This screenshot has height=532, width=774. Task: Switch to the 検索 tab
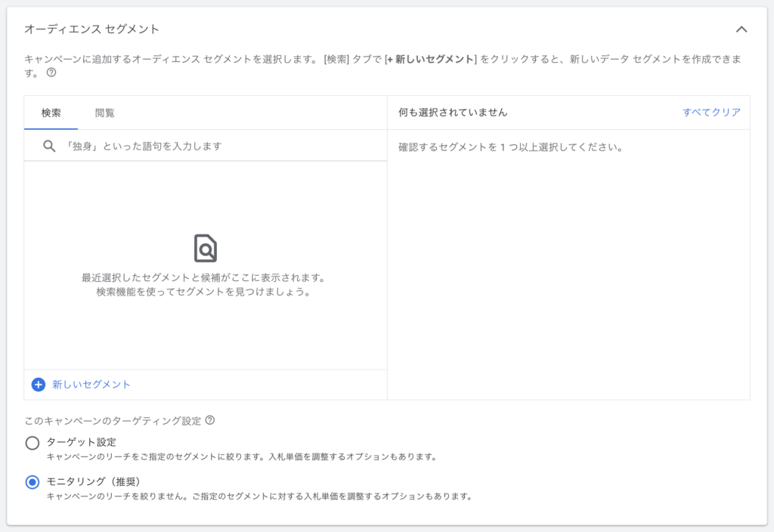(51, 113)
